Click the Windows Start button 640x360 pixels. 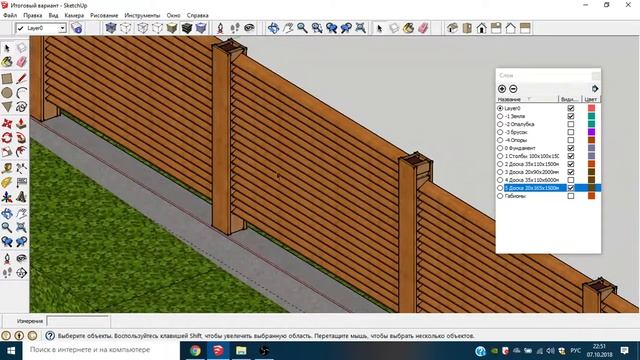point(11,351)
